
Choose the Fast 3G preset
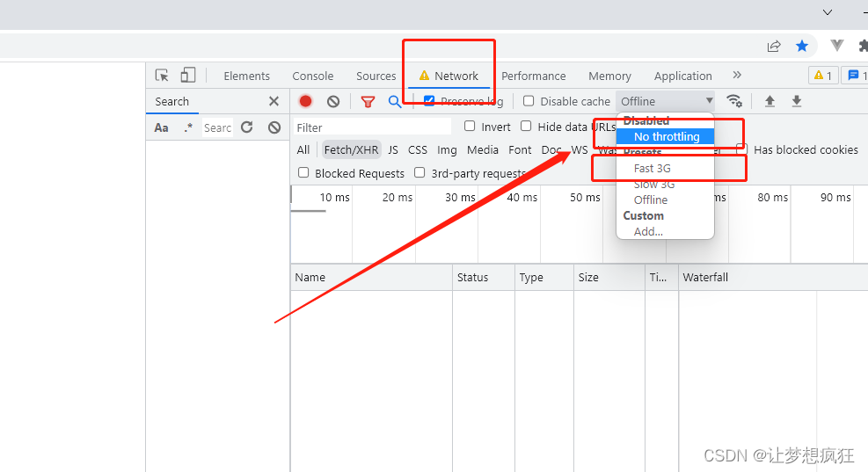653,168
